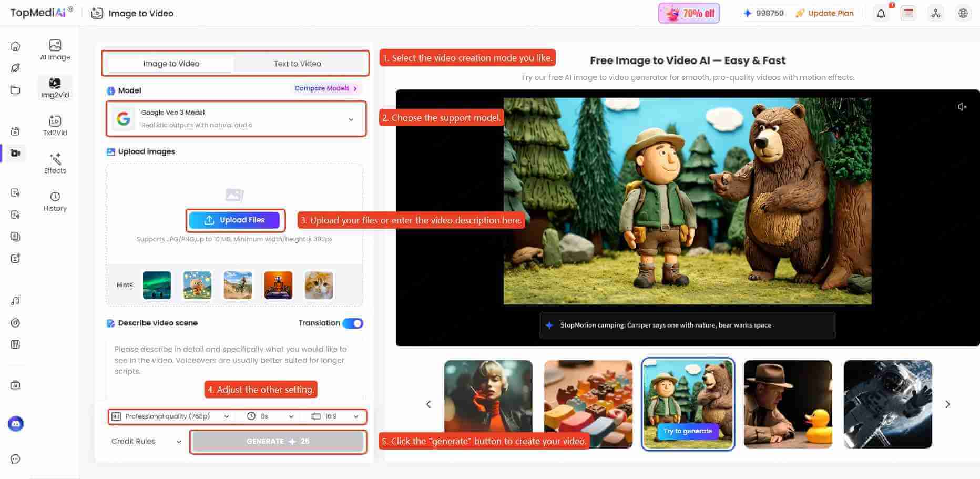This screenshot has width=980, height=479.
Task: Select the Image to Video tab
Action: pyautogui.click(x=171, y=63)
